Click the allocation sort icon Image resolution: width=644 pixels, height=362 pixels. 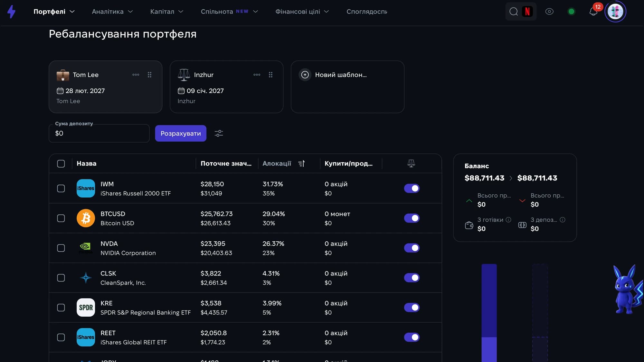[x=301, y=163]
